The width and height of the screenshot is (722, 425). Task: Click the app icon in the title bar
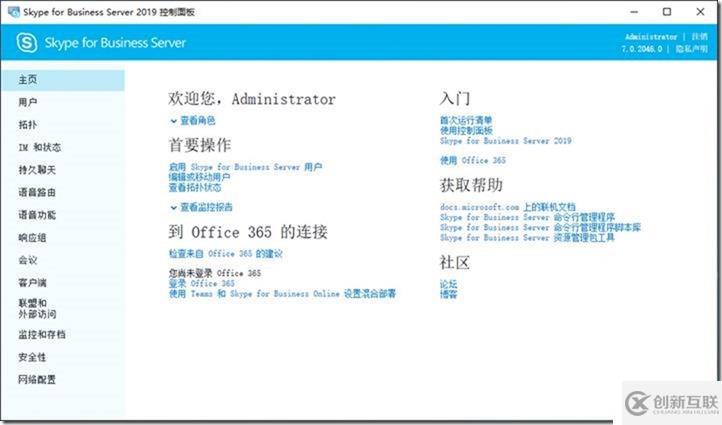coord(13,12)
